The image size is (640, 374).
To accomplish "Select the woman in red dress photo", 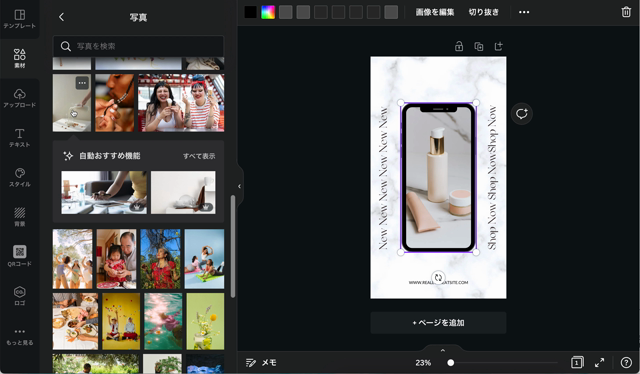I will (160, 259).
